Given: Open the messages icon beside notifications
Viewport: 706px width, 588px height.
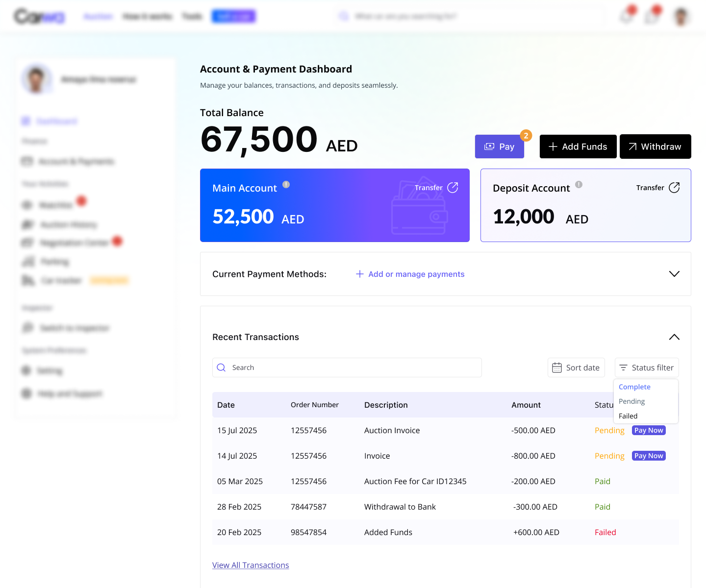Looking at the screenshot, I should (651, 16).
